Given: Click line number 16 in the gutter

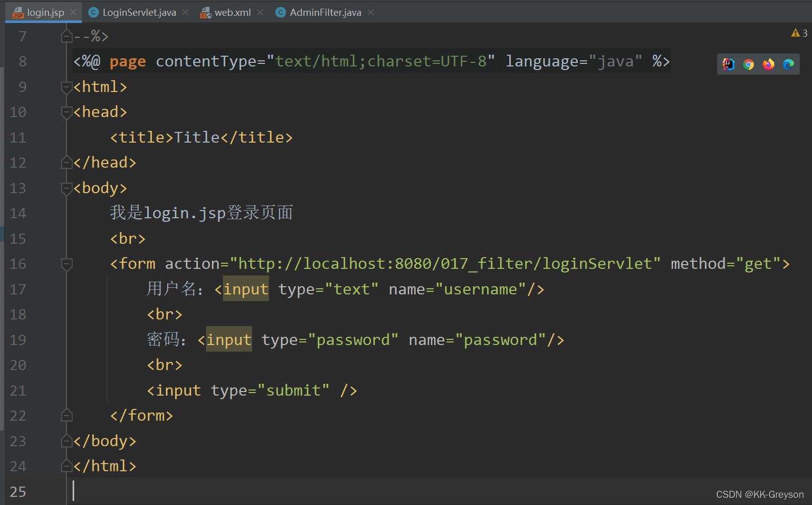Looking at the screenshot, I should click(x=18, y=264).
